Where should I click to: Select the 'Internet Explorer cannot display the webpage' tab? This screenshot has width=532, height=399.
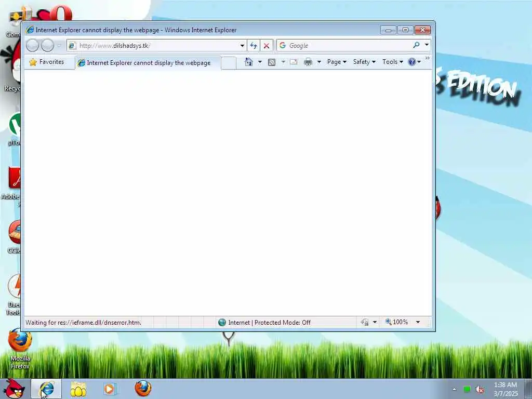[148, 63]
